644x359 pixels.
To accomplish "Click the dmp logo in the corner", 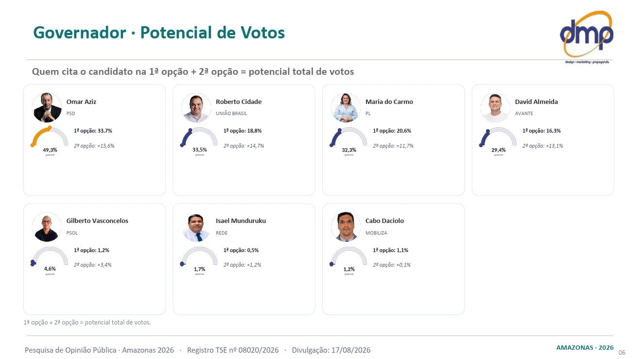I will 587,37.
